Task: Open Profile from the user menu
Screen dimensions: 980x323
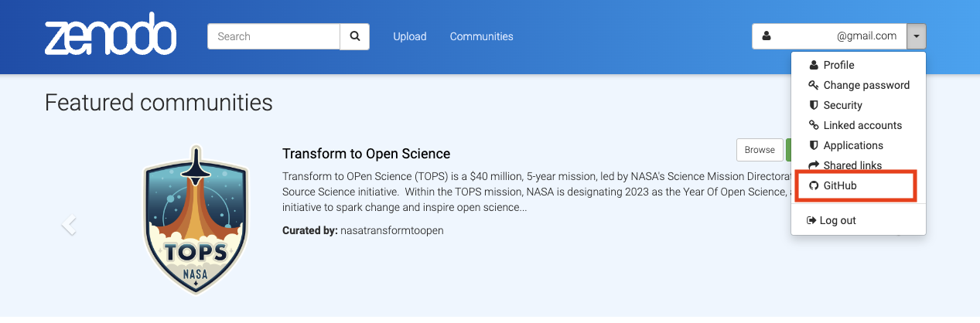Action: [859, 65]
